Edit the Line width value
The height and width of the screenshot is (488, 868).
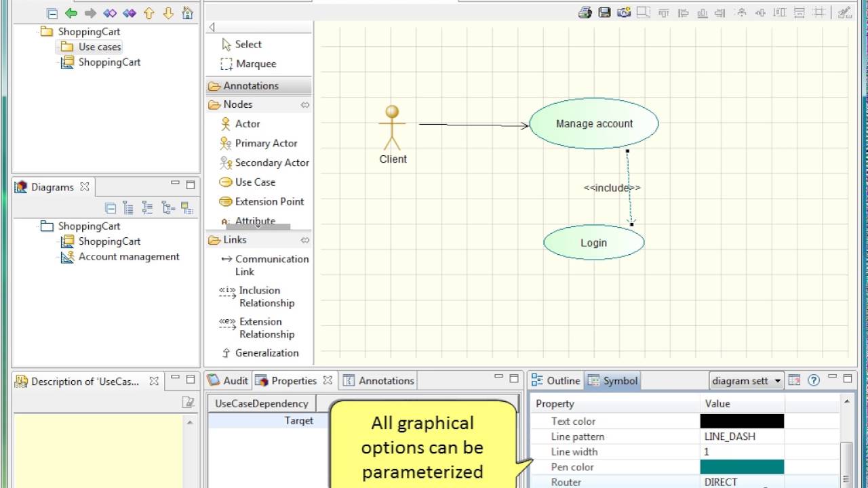tap(743, 452)
